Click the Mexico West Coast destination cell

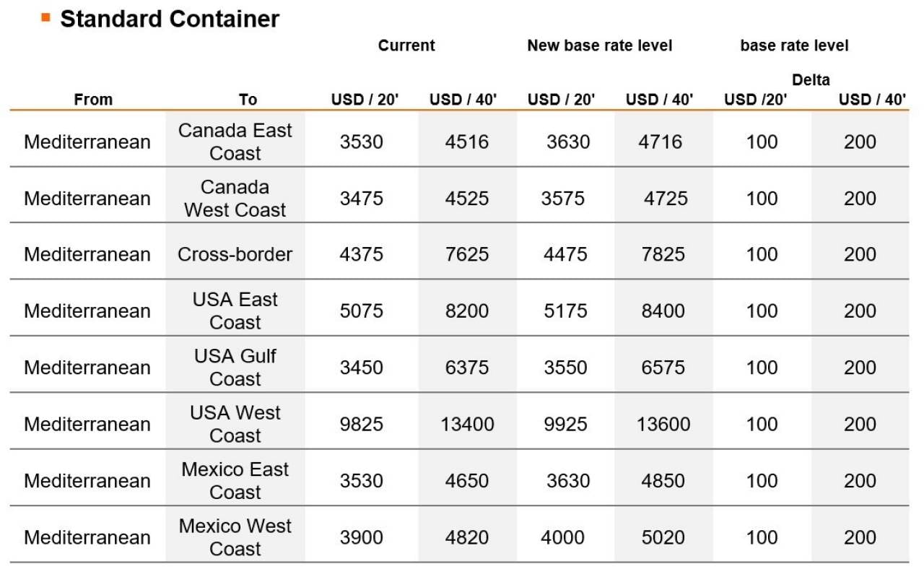point(235,537)
